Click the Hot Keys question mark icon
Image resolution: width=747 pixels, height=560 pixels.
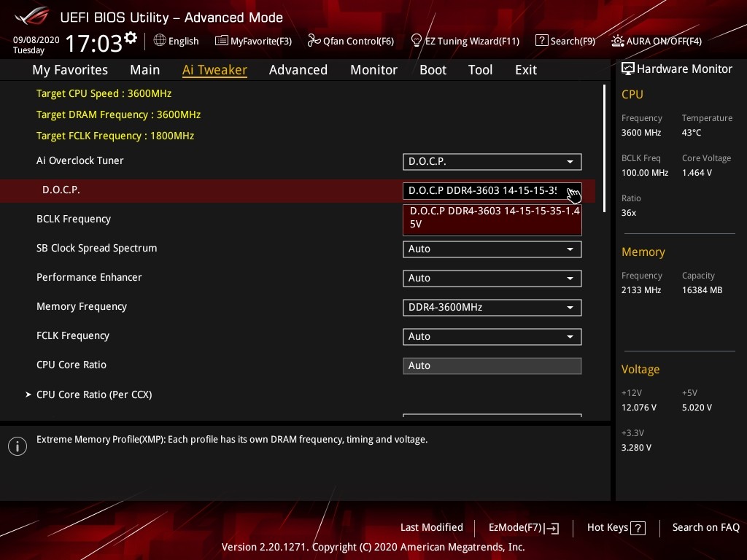click(638, 528)
